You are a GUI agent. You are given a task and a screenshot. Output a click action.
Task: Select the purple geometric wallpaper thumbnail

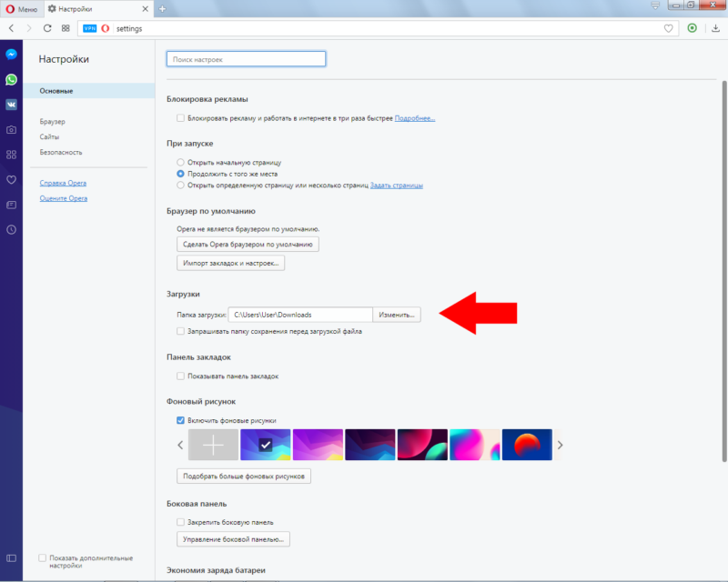318,445
